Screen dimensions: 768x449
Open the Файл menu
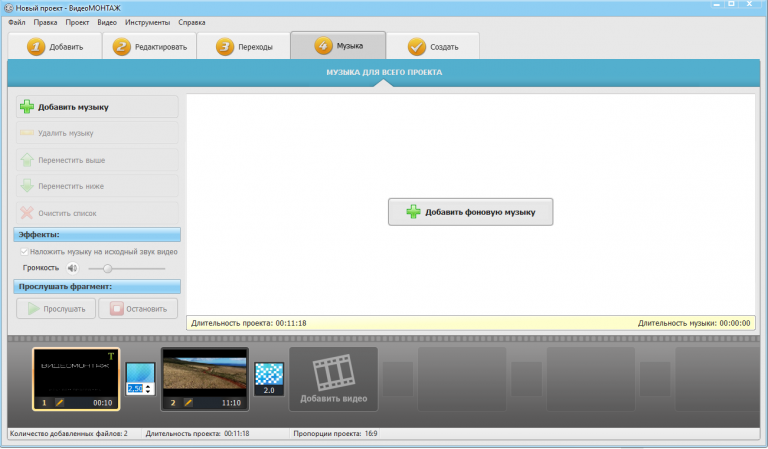[17, 23]
